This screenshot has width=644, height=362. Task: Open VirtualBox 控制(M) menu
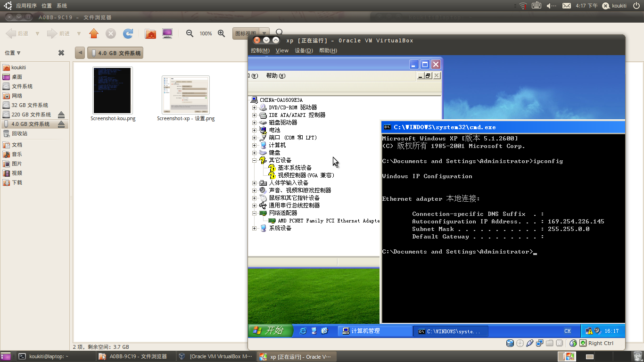260,50
